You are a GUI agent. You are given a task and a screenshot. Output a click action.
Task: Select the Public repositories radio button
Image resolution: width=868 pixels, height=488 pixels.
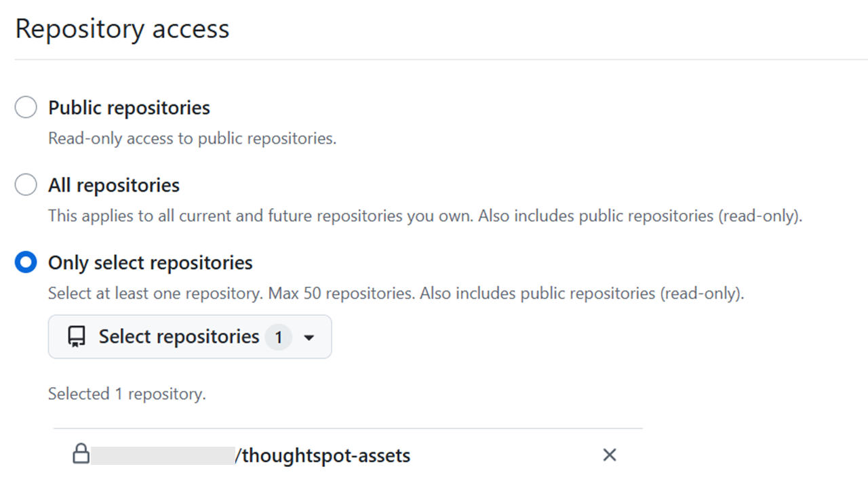(26, 107)
